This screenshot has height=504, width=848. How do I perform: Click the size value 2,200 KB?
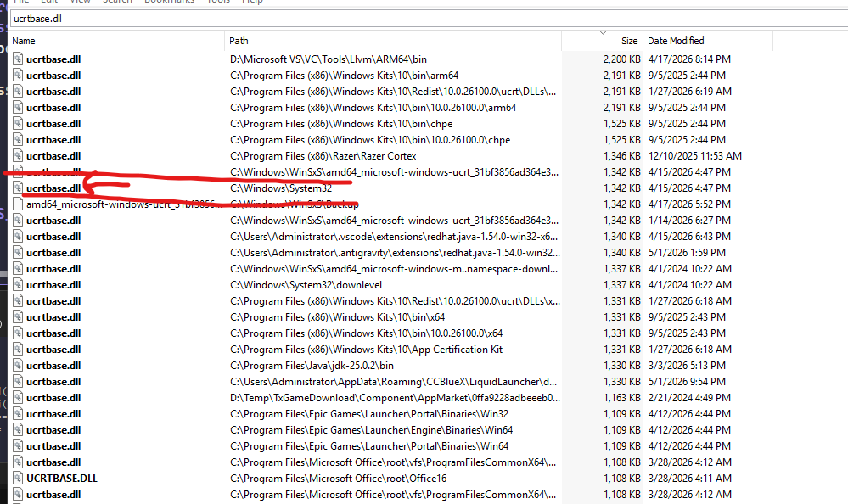(x=622, y=59)
